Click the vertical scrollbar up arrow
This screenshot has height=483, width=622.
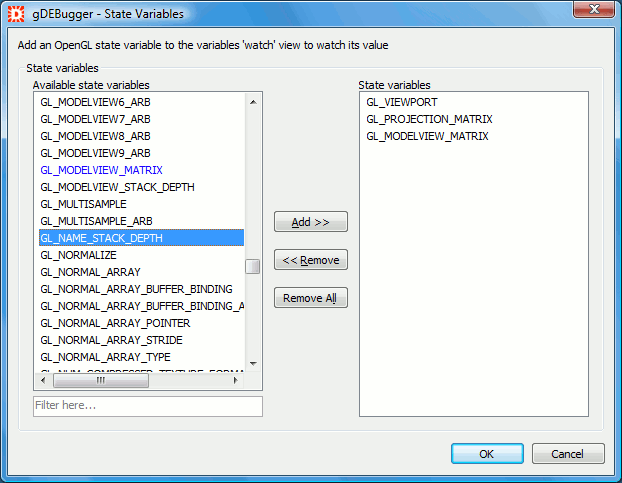253,101
